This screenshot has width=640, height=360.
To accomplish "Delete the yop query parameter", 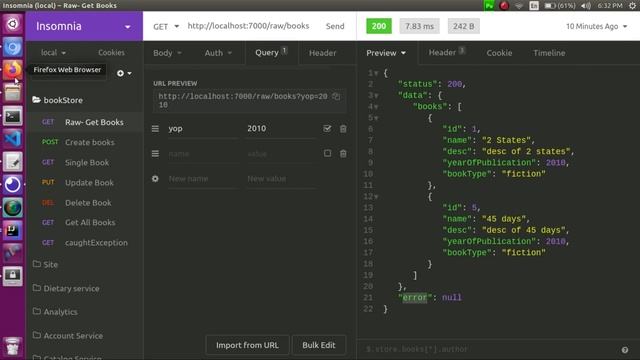I will pyautogui.click(x=343, y=129).
